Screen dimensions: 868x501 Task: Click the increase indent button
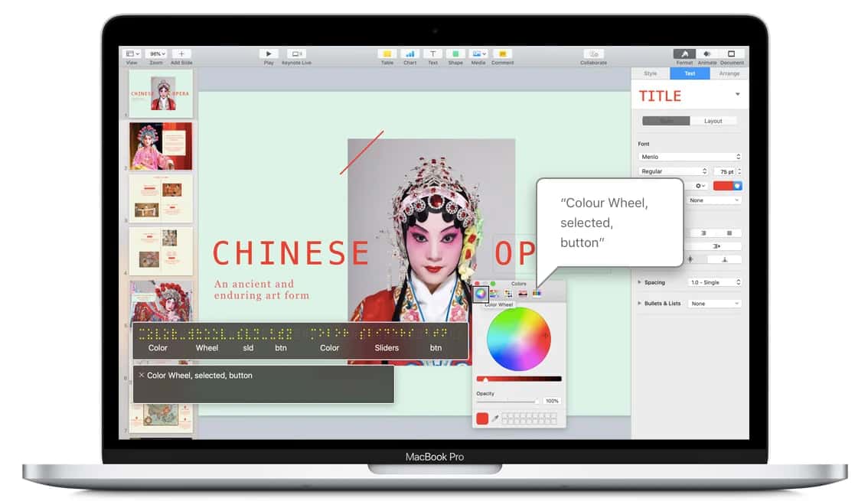tap(716, 246)
